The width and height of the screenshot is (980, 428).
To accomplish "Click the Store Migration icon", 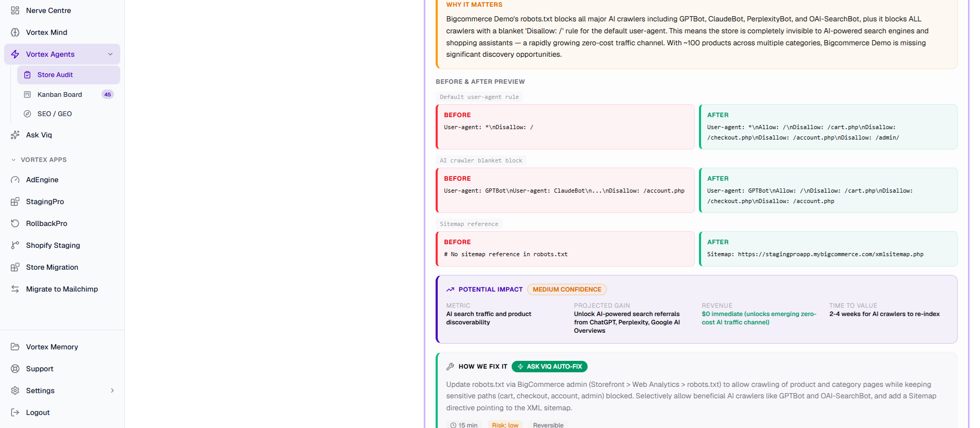I will pos(15,267).
